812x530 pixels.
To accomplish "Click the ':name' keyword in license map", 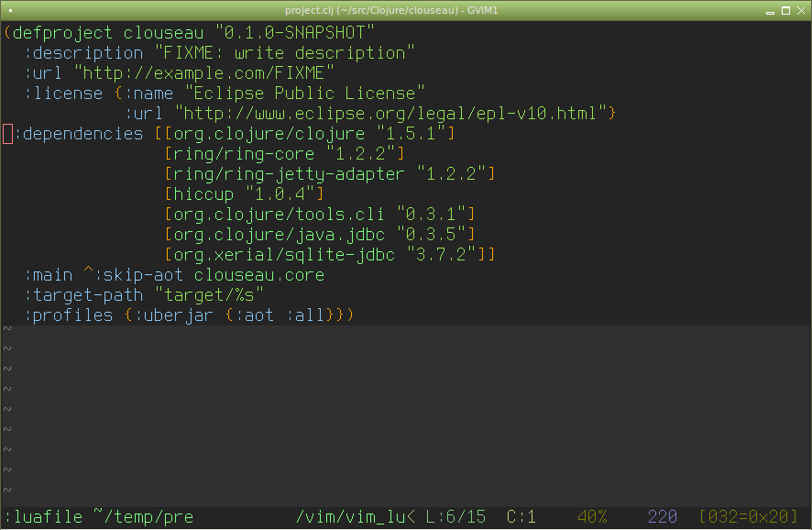I will tap(148, 94).
